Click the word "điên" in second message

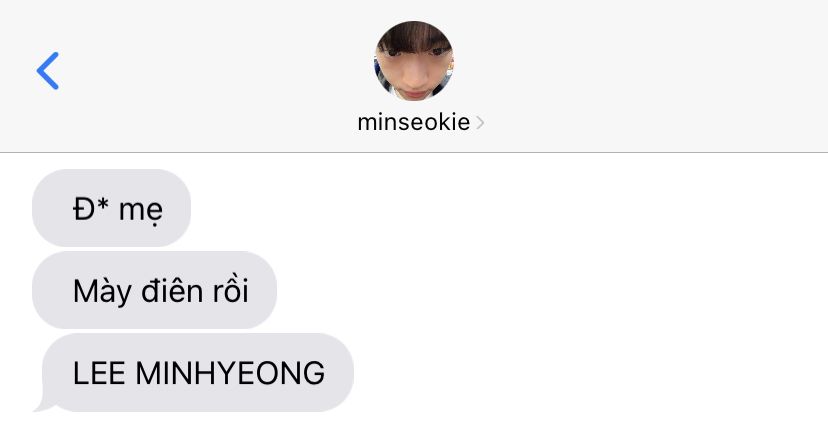(172, 291)
